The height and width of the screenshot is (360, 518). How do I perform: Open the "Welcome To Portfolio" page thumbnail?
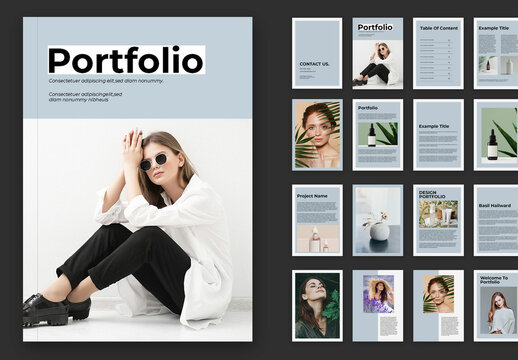click(496, 306)
